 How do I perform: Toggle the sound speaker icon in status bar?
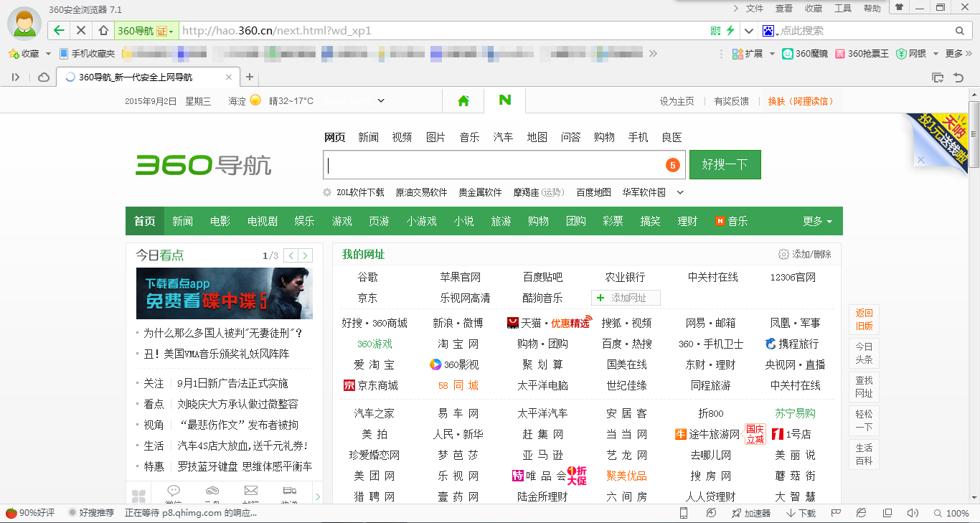point(913,513)
